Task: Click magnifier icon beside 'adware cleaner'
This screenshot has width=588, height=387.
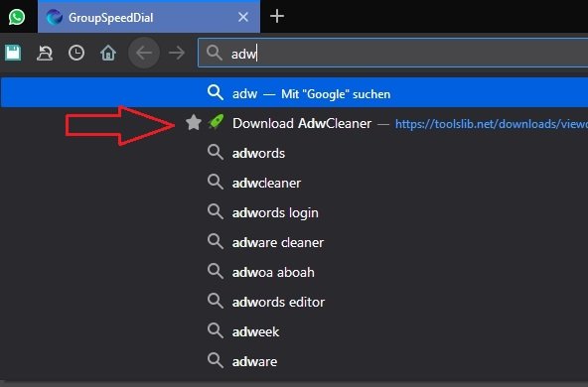Action: click(x=216, y=241)
